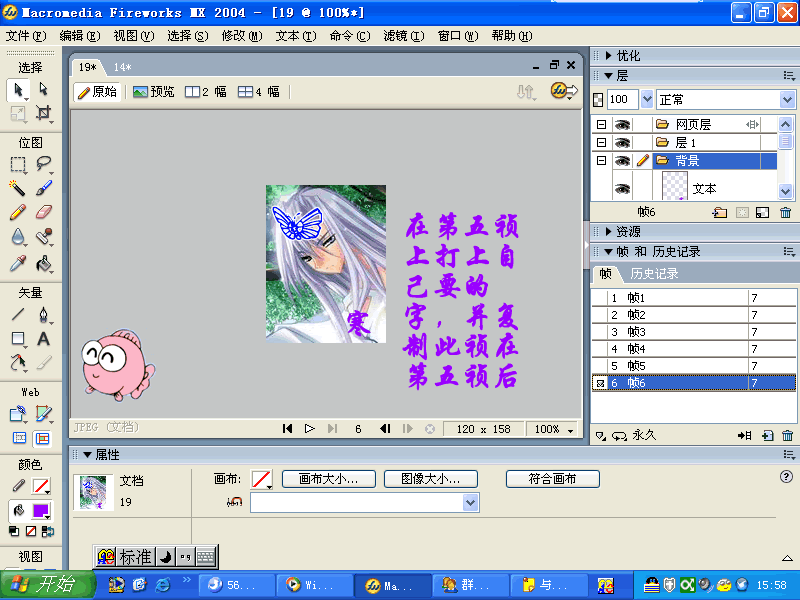Click the Show Slices and Hotspots icon
Screen dimensions: 800x600
click(42, 438)
